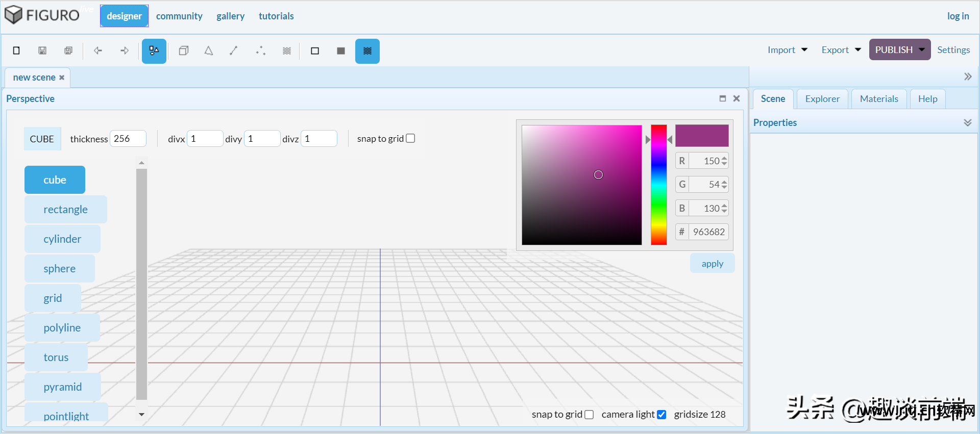980x434 pixels.
Task: Click the thickness input field
Action: click(x=128, y=139)
